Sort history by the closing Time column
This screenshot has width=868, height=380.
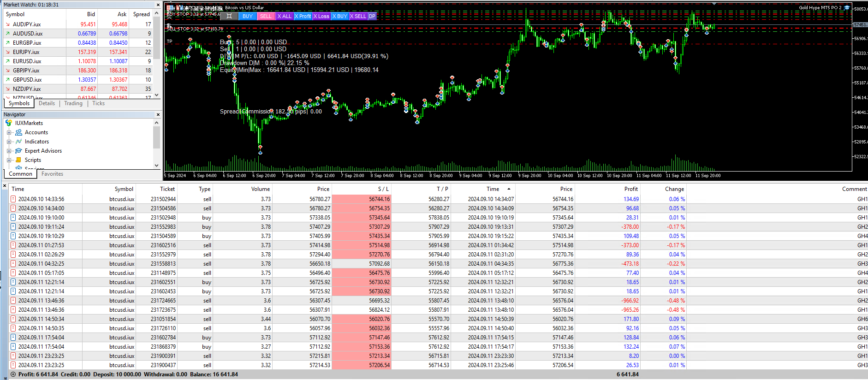[x=493, y=189]
